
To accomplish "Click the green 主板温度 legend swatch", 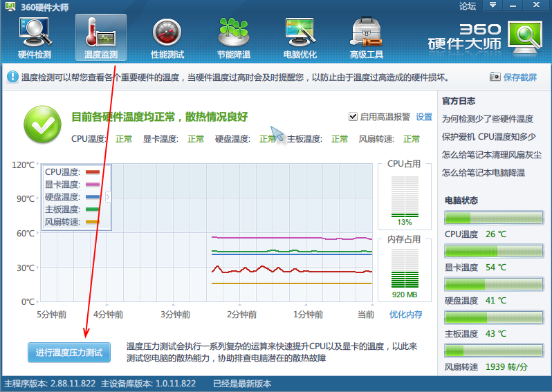I will tap(93, 209).
